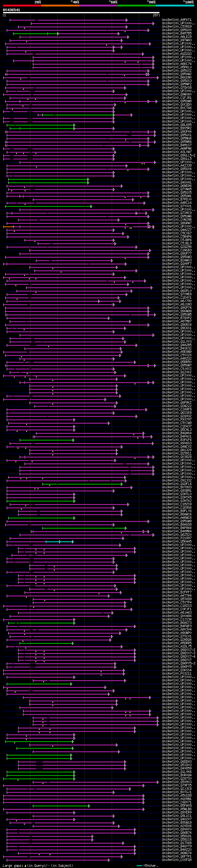Select label UniRef100_Q4G0A1
This screenshot has height=868, width=197.
pos(177,183)
